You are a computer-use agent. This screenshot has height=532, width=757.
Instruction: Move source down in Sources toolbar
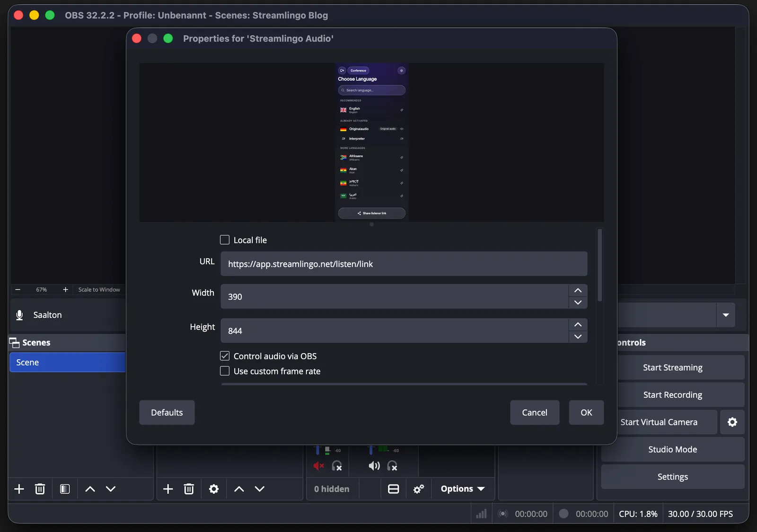[x=260, y=489]
